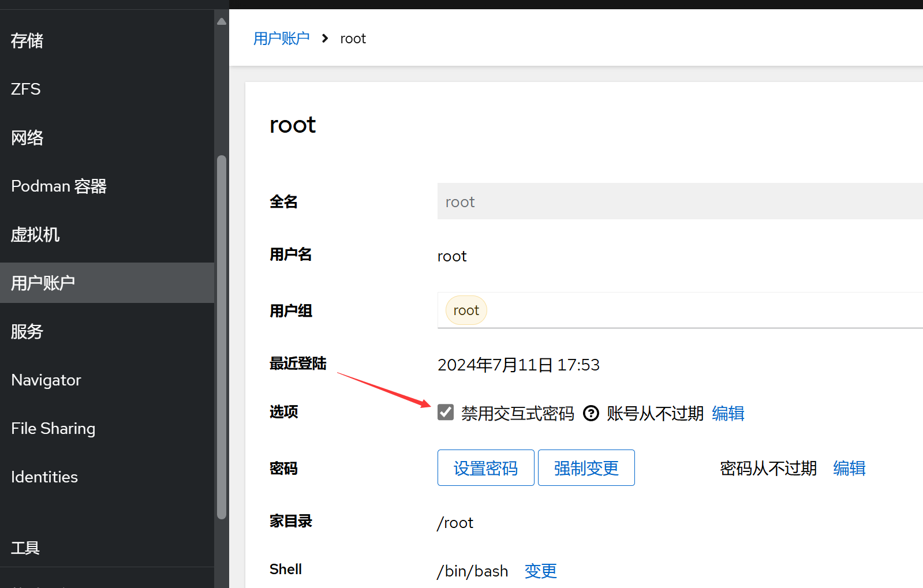This screenshot has width=923, height=588.
Task: Click the 设置密码 button
Action: point(485,468)
